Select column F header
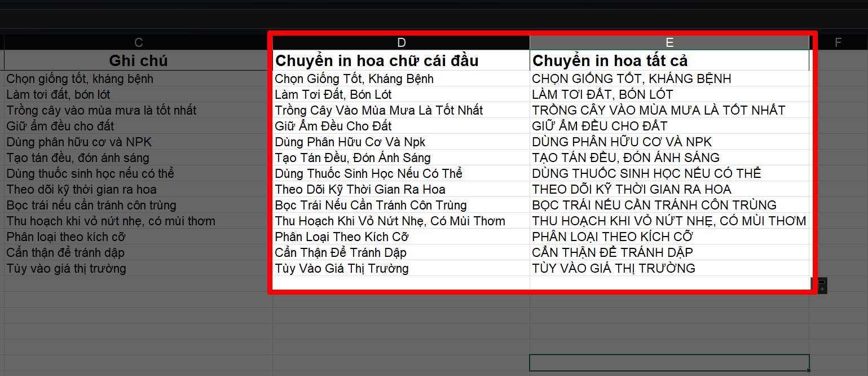 tap(838, 42)
